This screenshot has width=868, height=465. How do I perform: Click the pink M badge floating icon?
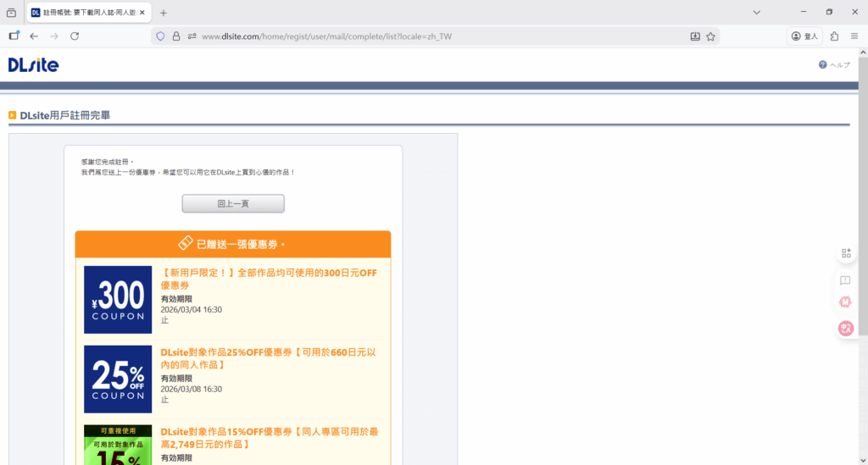[845, 302]
